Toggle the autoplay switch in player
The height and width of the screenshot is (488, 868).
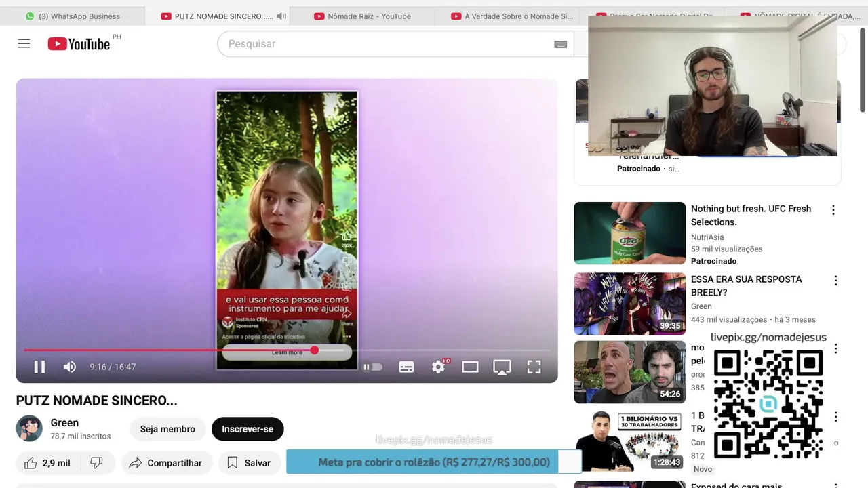point(372,367)
